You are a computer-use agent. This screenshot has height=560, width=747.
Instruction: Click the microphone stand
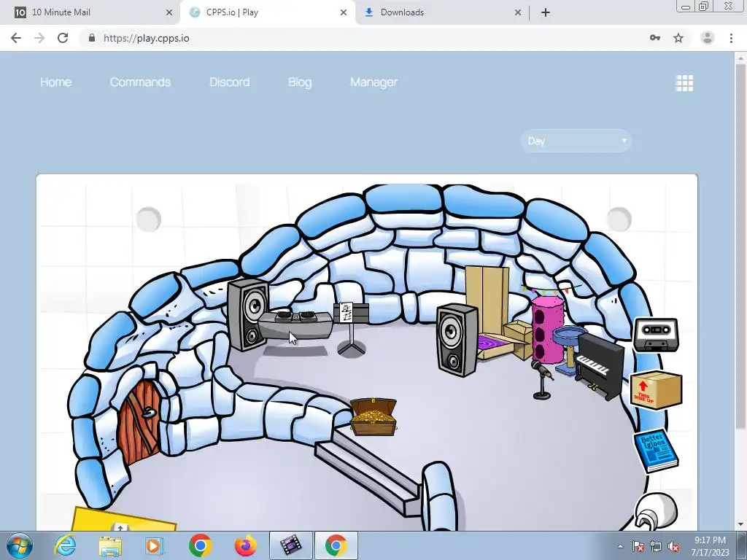pos(542,379)
